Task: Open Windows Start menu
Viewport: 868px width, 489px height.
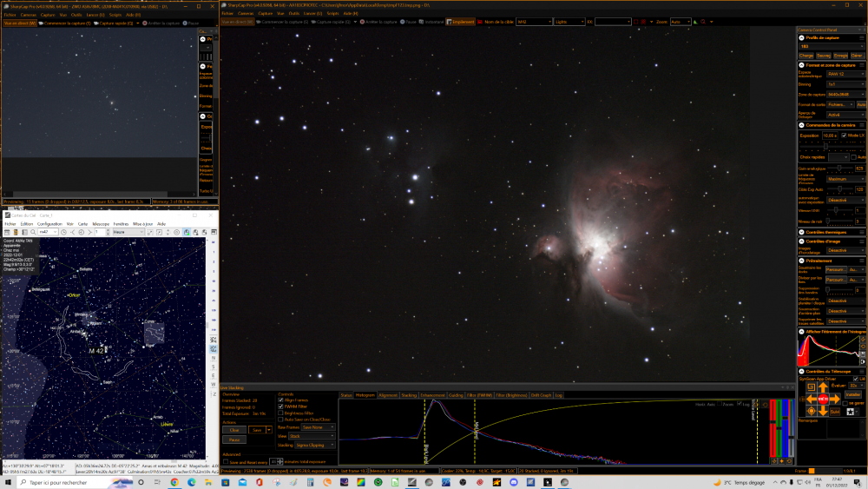Action: point(7,481)
